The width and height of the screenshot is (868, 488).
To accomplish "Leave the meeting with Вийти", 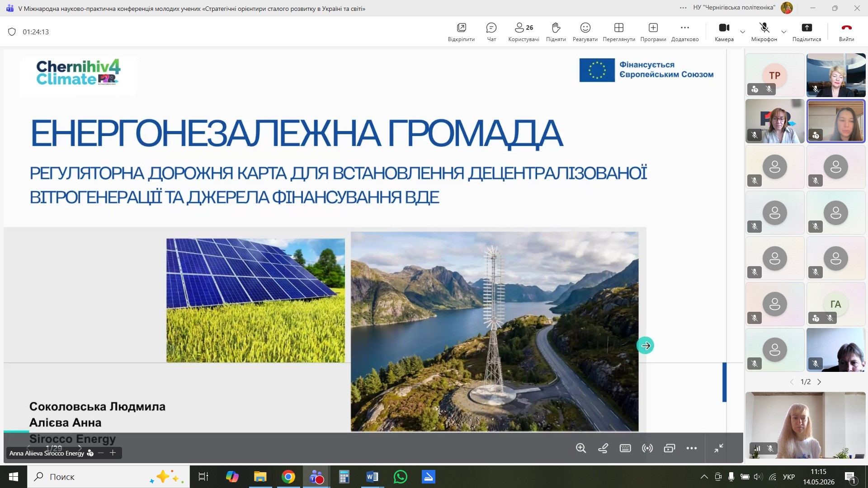I will pyautogui.click(x=846, y=32).
